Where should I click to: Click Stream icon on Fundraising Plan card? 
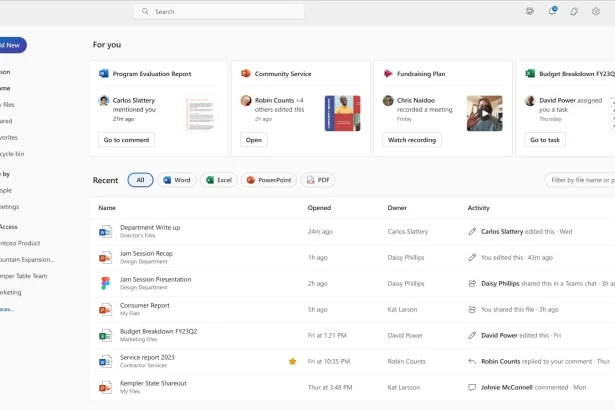pyautogui.click(x=388, y=73)
